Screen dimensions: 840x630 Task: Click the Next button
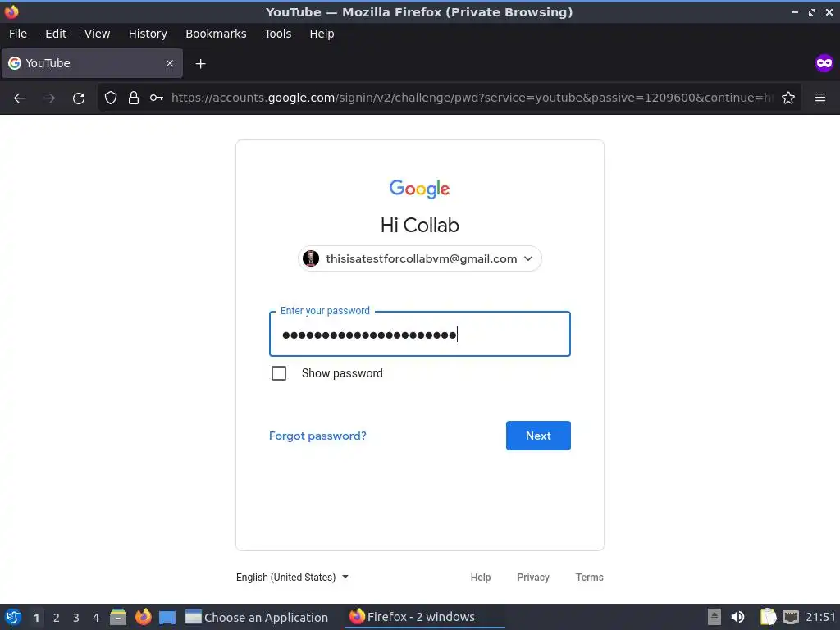point(538,436)
